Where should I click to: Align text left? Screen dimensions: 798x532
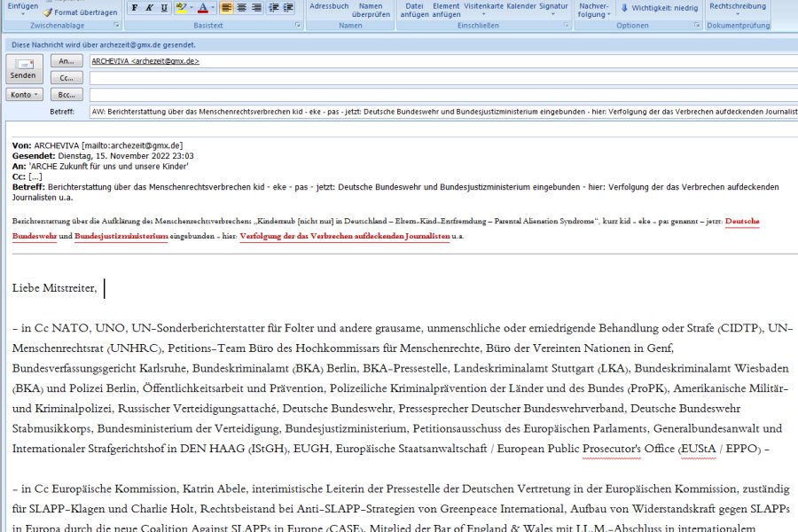(x=226, y=8)
